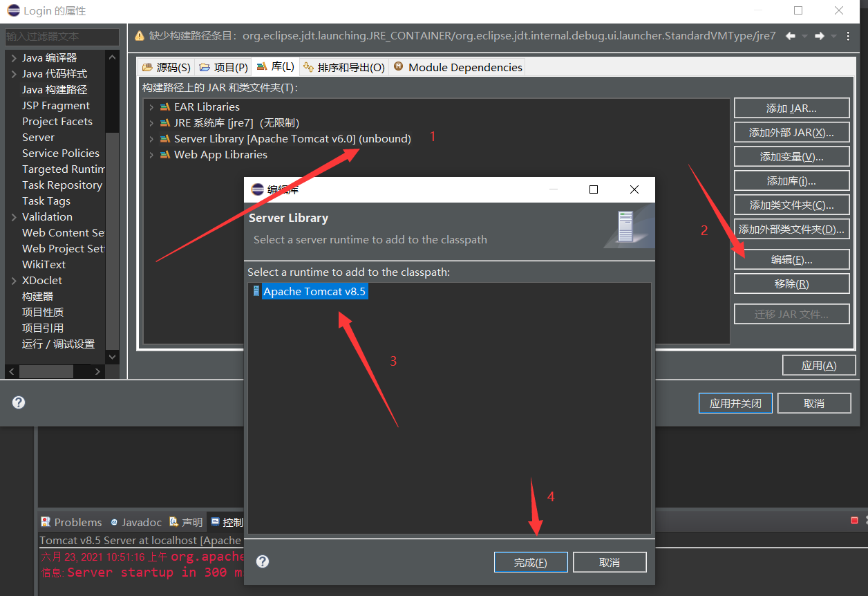The image size is (868, 596).
Task: Open the 排序和导出(O) tab
Action: coord(344,67)
